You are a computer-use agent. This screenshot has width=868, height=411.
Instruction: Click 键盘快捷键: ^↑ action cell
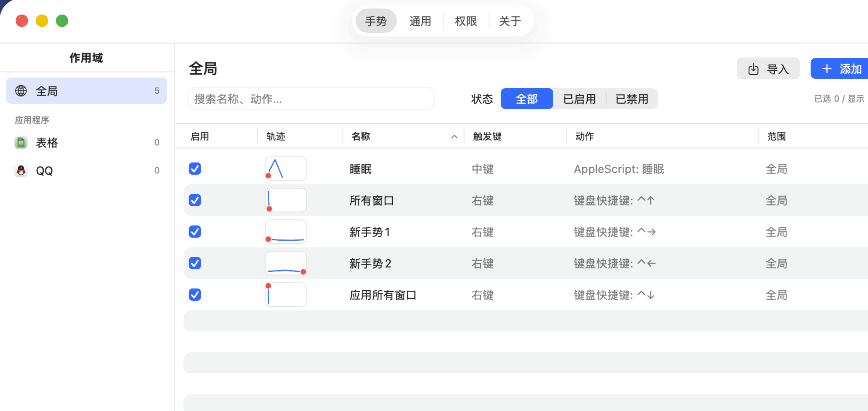[x=614, y=201]
